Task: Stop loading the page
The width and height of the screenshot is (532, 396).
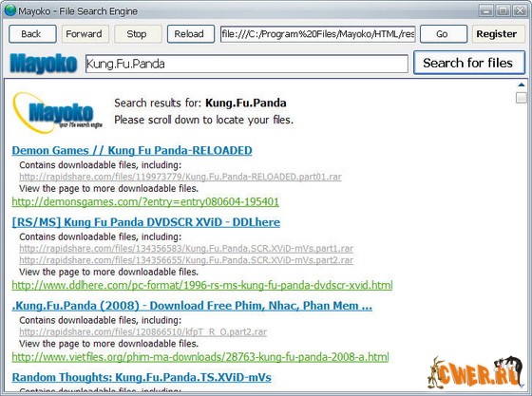Action: [138, 34]
